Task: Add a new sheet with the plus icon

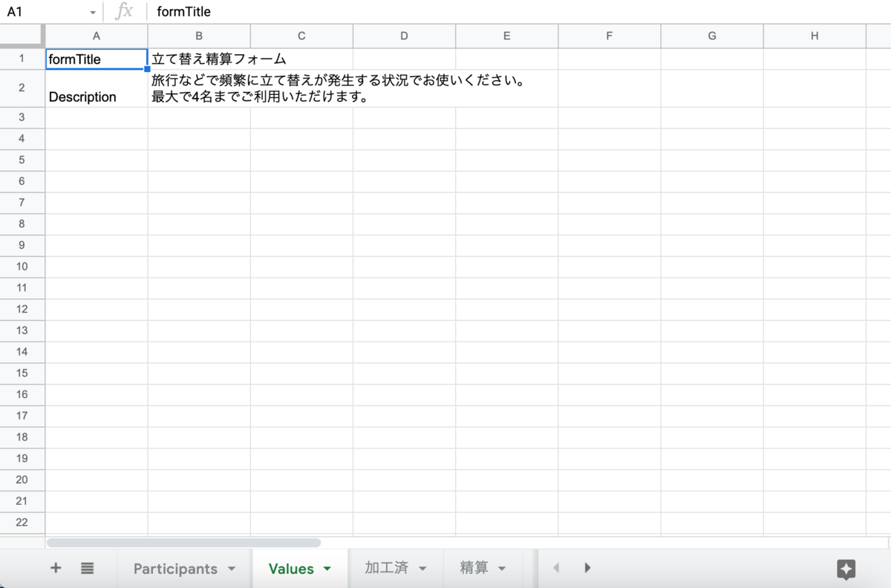Action: (55, 568)
